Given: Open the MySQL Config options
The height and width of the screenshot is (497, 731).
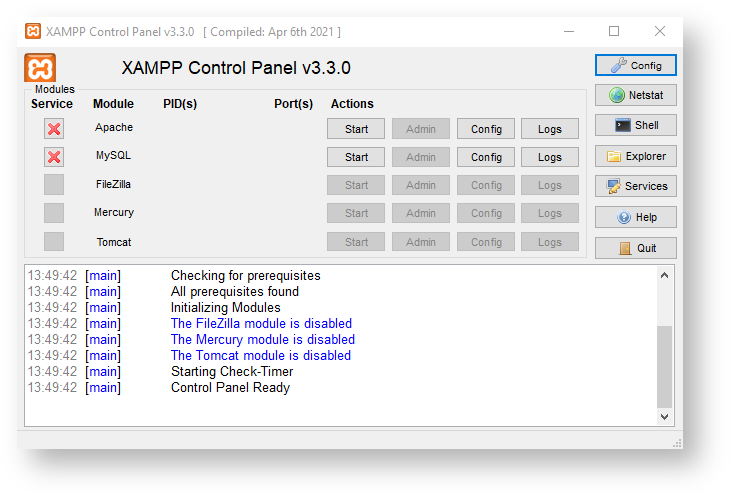Looking at the screenshot, I should point(486,157).
